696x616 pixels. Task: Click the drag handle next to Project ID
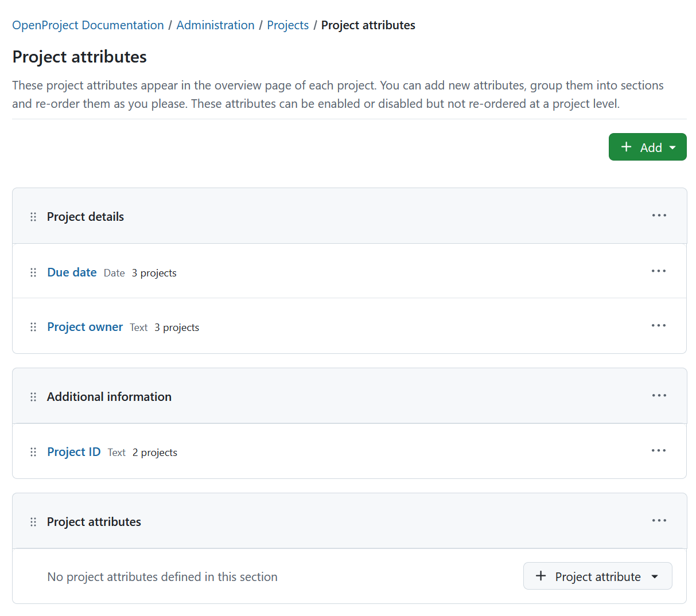click(33, 451)
